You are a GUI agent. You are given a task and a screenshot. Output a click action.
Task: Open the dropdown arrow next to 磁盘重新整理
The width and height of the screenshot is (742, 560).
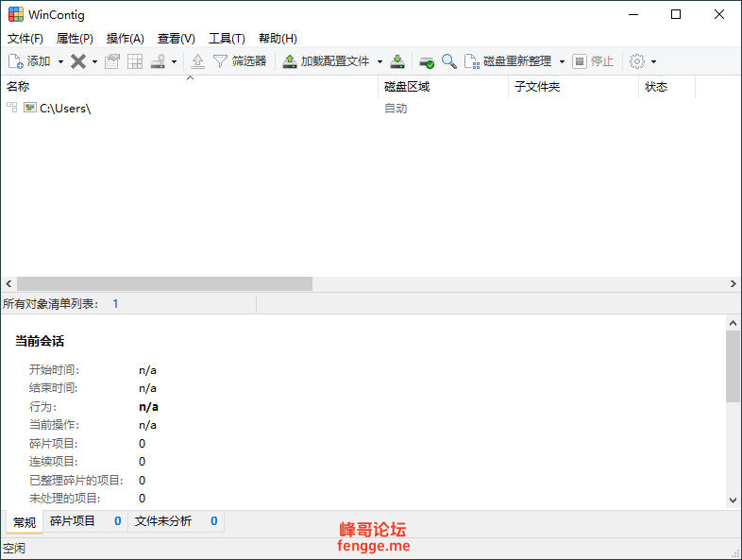point(562,61)
